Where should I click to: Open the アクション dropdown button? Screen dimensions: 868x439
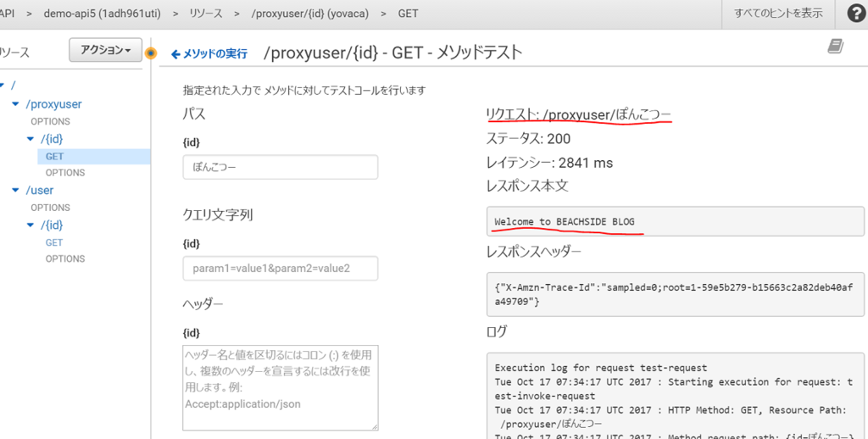tap(106, 50)
